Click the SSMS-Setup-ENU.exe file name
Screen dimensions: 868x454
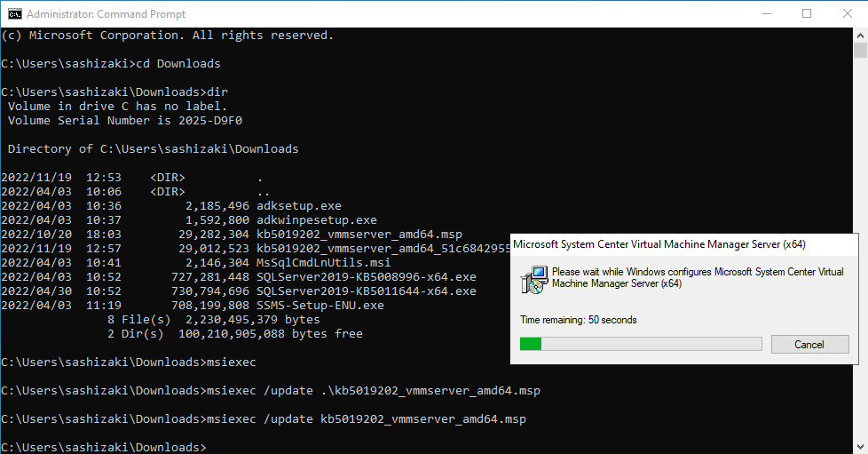tap(320, 306)
